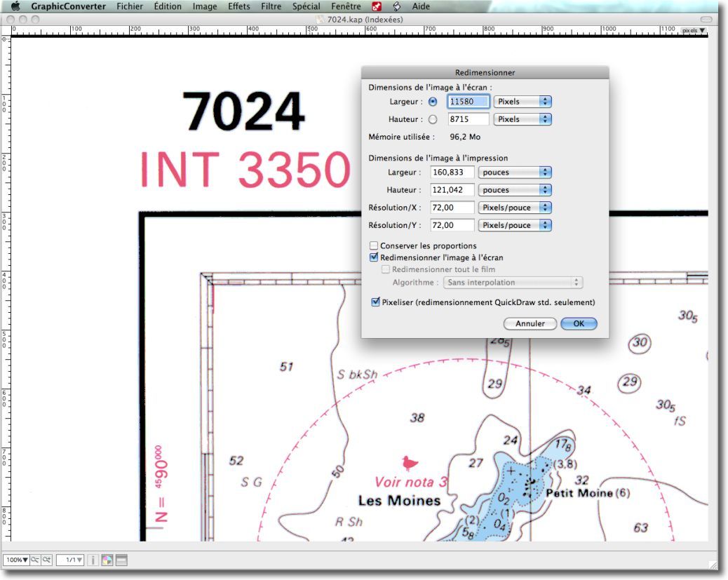Click the OK button
The height and width of the screenshot is (580, 728).
579,324
